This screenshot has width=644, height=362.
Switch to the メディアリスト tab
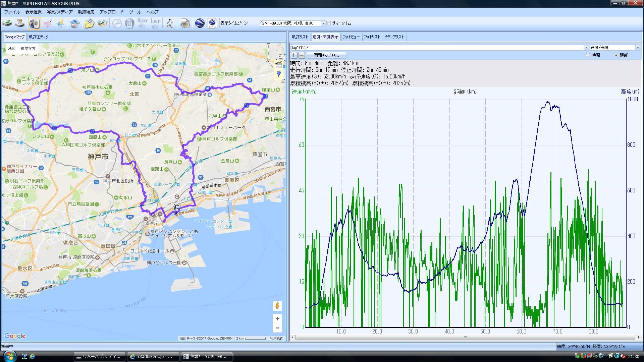point(394,37)
